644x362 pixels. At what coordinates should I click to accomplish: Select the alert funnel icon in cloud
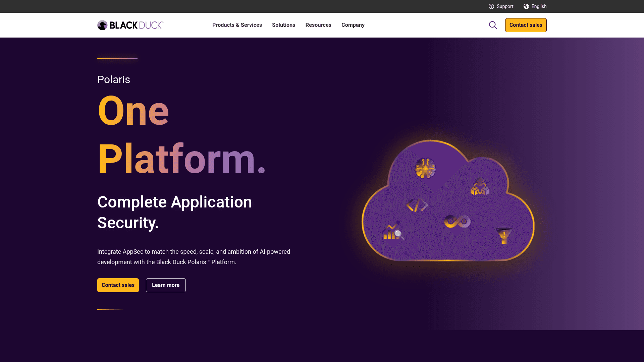pyautogui.click(x=504, y=235)
